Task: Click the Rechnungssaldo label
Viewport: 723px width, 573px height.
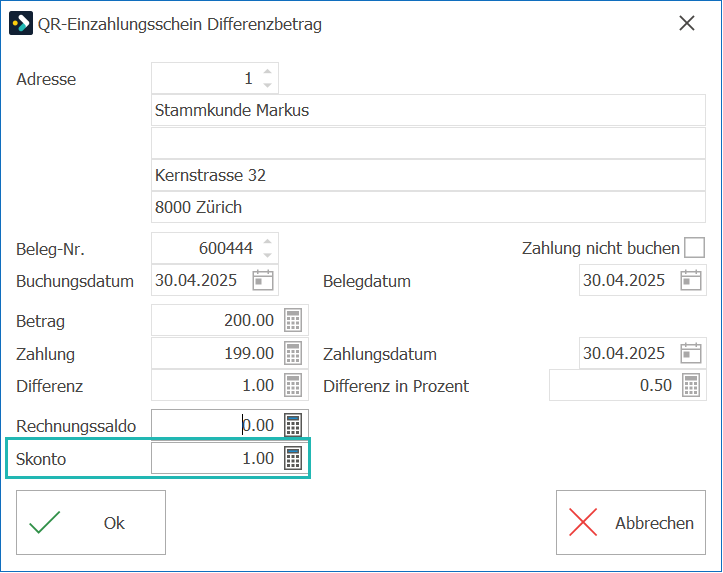Action: click(x=76, y=426)
